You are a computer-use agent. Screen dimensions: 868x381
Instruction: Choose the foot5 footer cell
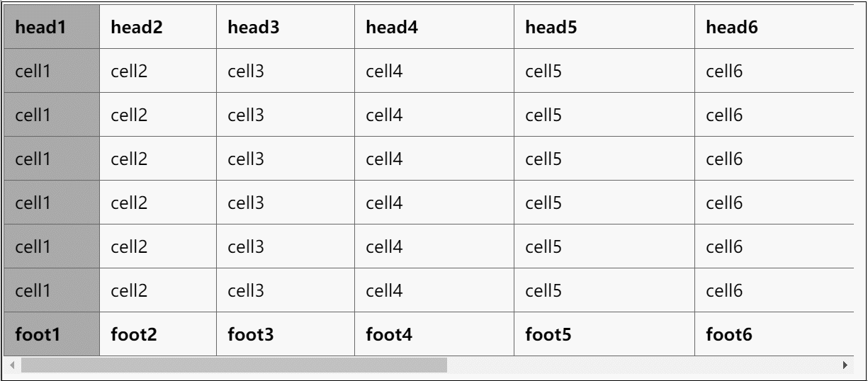(604, 334)
